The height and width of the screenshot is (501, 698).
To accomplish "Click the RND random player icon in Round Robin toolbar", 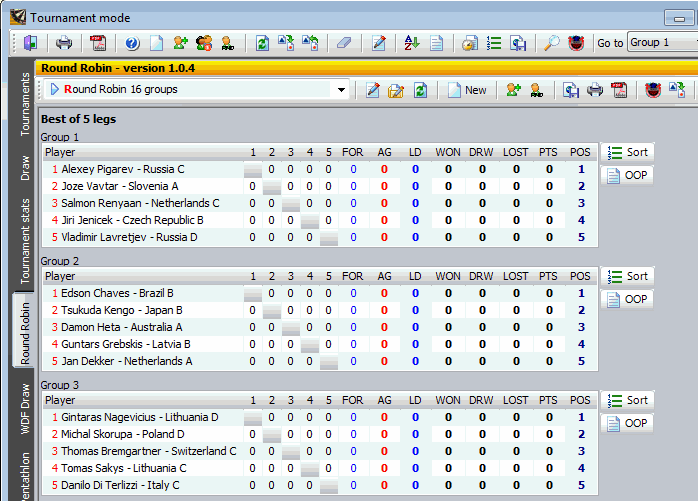I will 537,90.
